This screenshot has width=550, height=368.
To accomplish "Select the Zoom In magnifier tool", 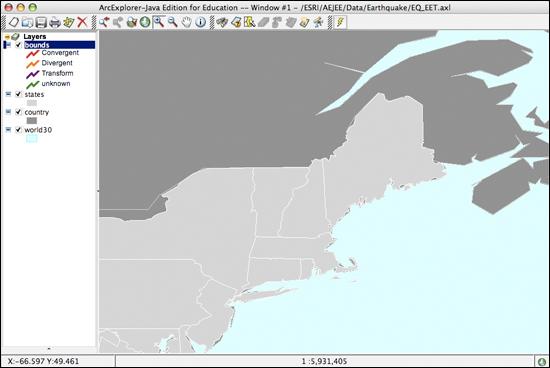I will tap(159, 22).
